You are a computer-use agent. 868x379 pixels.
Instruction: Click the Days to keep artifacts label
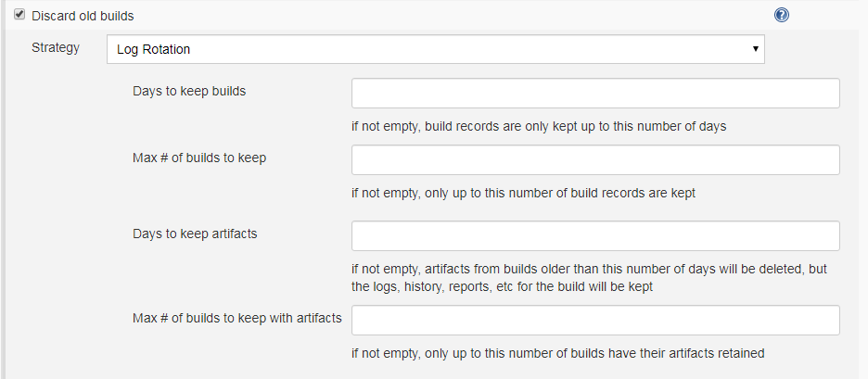(195, 234)
